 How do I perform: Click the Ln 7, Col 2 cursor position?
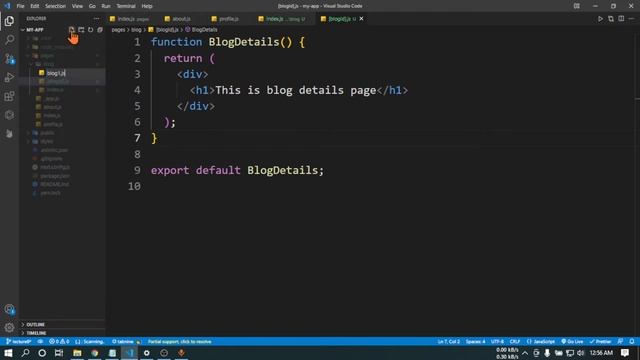coord(449,342)
